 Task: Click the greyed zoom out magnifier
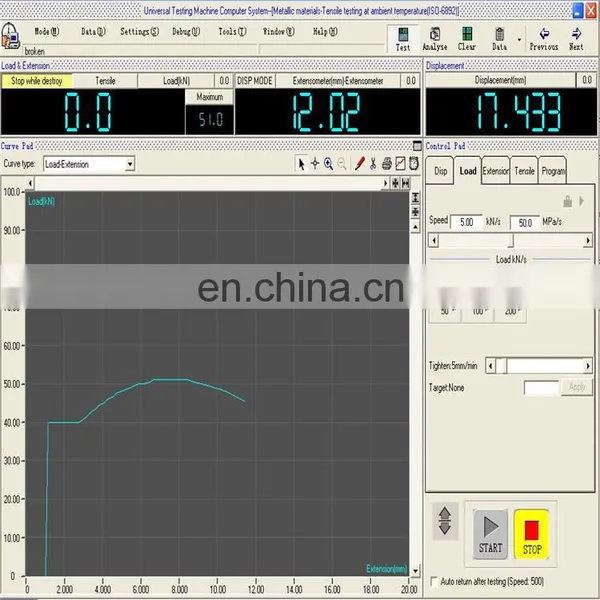pyautogui.click(x=342, y=164)
